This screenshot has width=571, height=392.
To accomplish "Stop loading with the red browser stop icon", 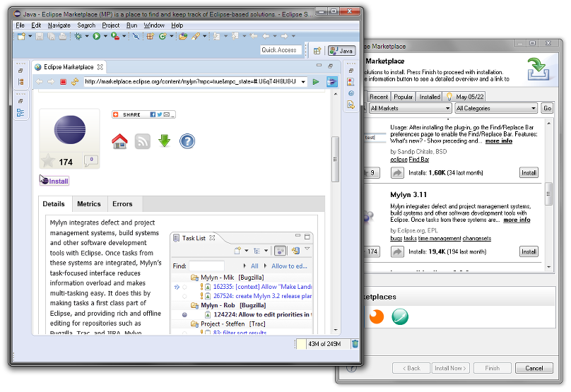I will [63, 81].
